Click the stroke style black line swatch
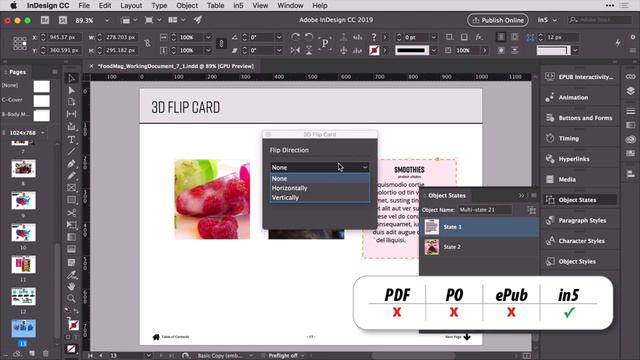 point(411,50)
